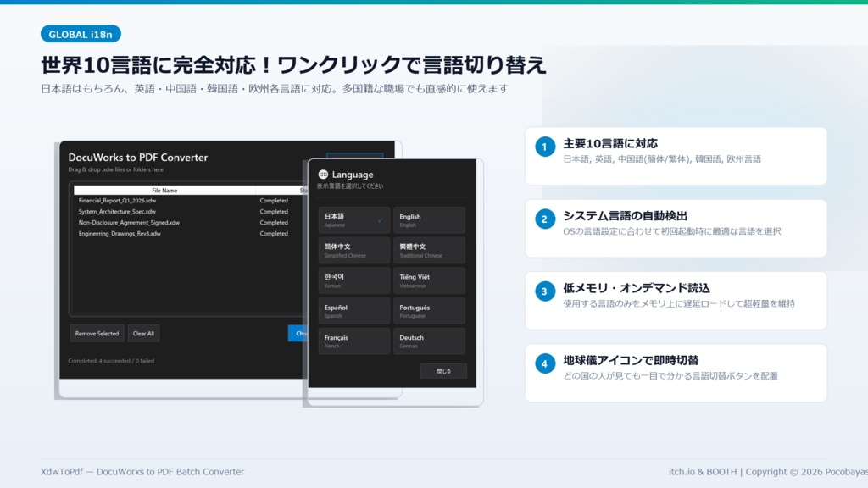868x488 pixels.
Task: Open the 地球儀アイコンで即時切替 card heading
Action: tap(631, 360)
